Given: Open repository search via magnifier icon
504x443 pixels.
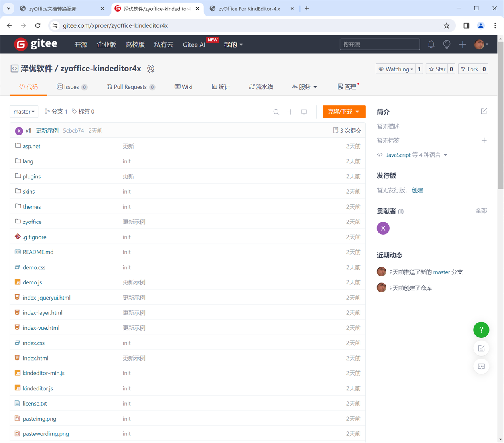Looking at the screenshot, I should [x=276, y=112].
